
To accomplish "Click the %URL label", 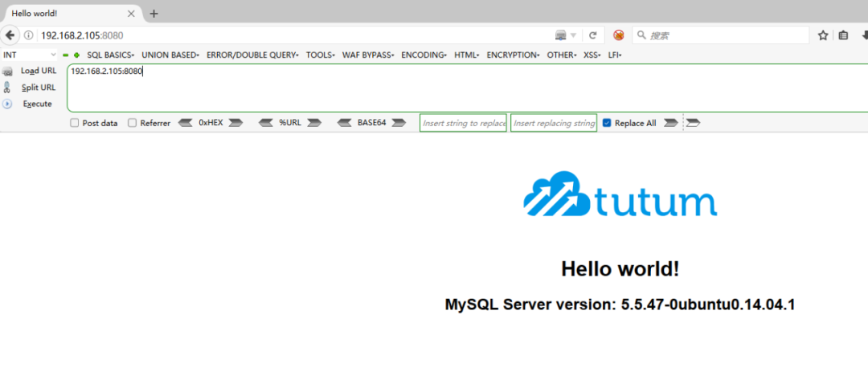I will 290,123.
